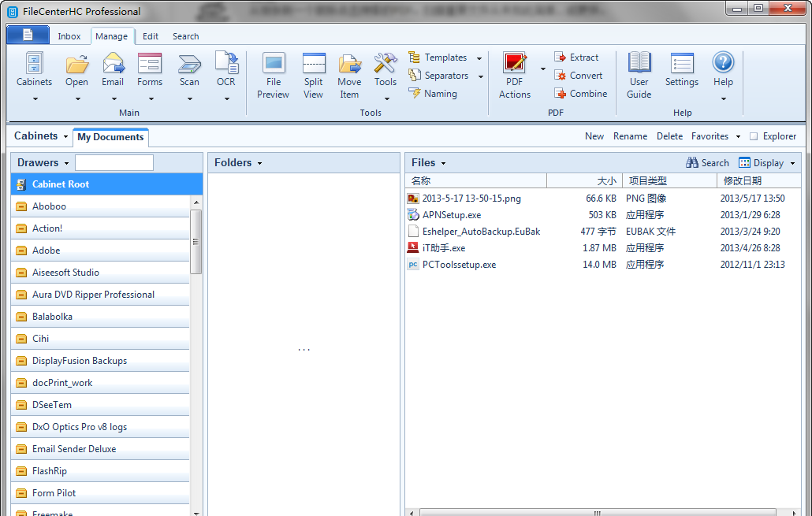The height and width of the screenshot is (516, 812).
Task: Click the binoculars Search icon in Files
Action: click(692, 162)
